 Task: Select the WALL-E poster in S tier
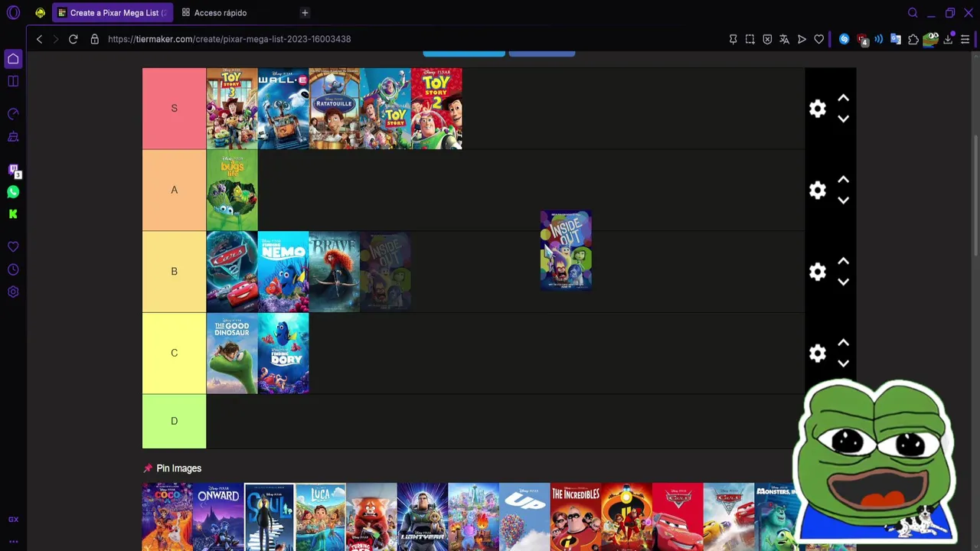coord(283,109)
